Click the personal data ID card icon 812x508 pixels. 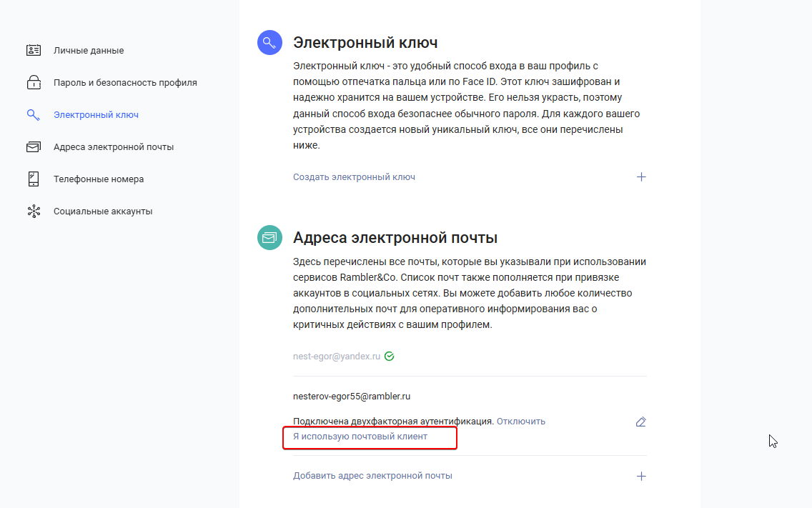click(34, 51)
